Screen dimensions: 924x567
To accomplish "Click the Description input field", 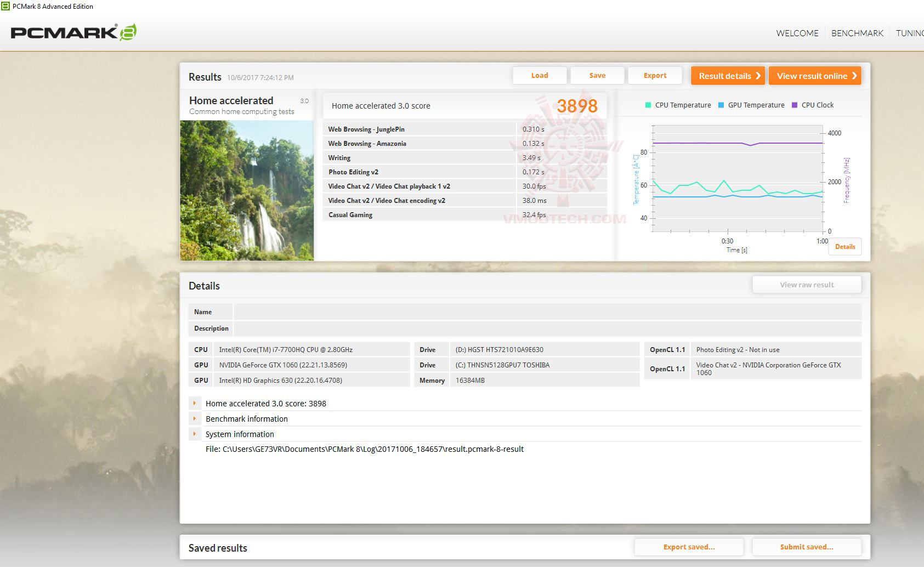I will [x=547, y=328].
